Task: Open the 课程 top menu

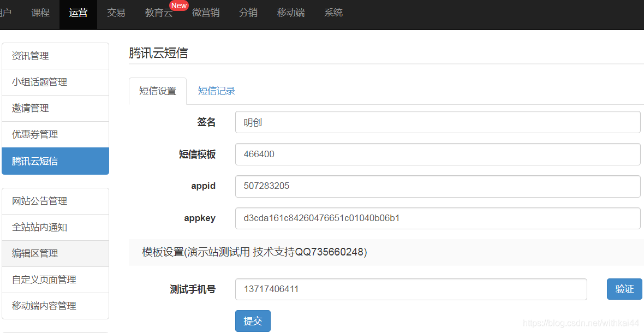Action: 40,13
